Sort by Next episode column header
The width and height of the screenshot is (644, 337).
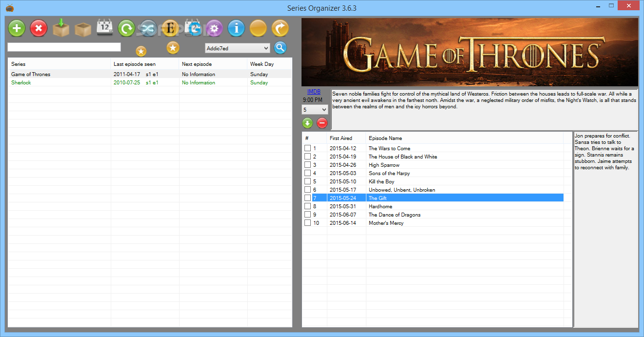213,64
